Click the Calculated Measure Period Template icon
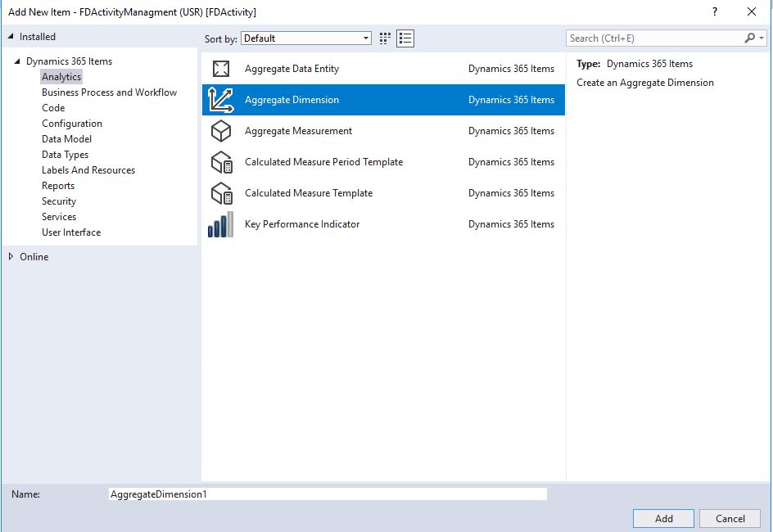 (x=221, y=162)
